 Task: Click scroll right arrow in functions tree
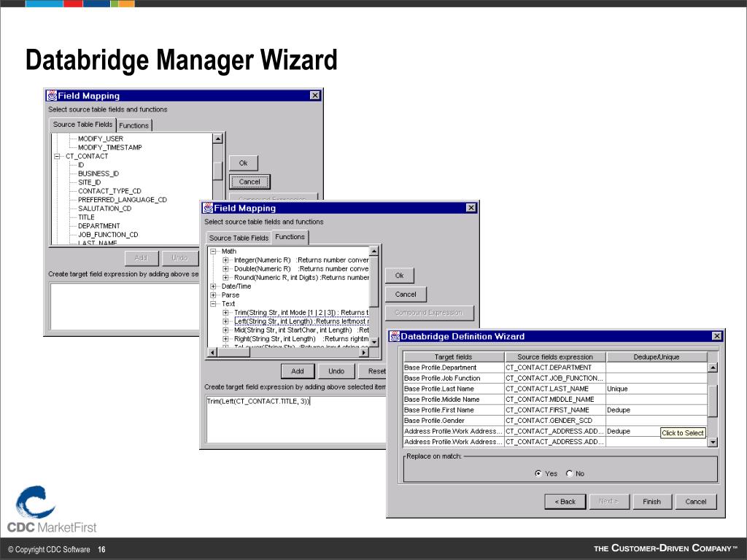coord(364,352)
